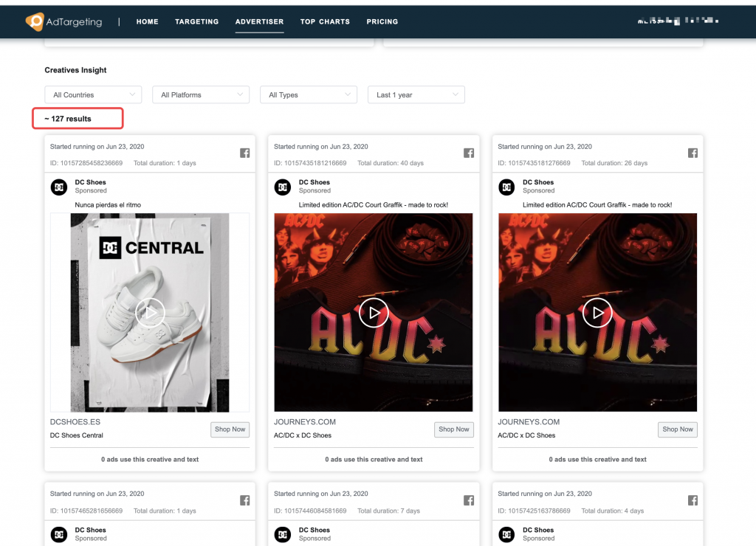This screenshot has height=546, width=756.
Task: Click Total duration: 4 days text
Action: click(x=612, y=511)
